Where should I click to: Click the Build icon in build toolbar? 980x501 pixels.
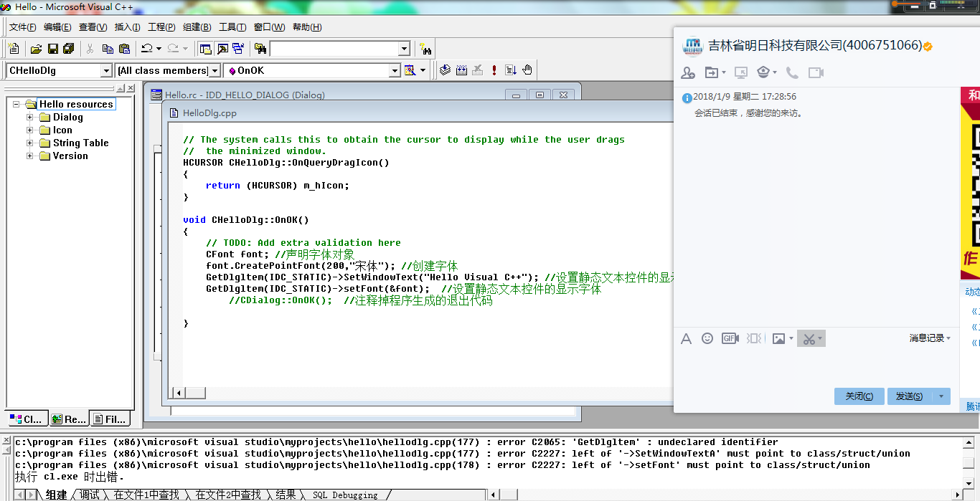tap(461, 70)
